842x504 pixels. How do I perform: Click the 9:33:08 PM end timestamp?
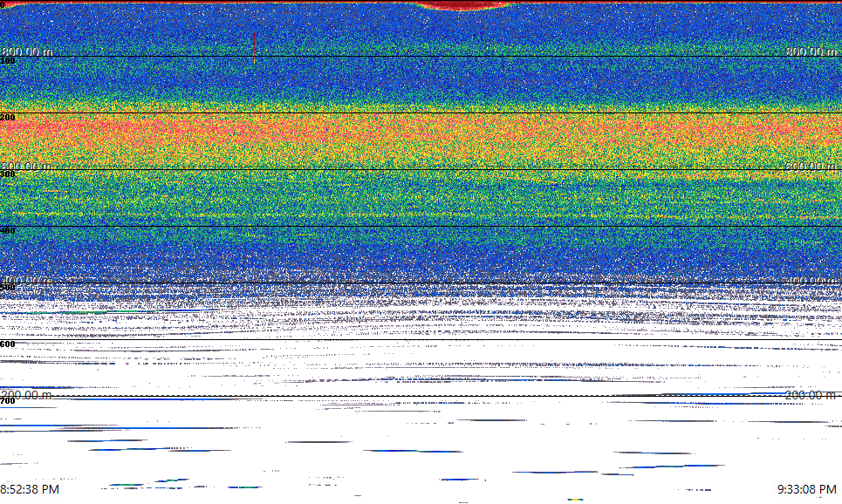[806, 489]
